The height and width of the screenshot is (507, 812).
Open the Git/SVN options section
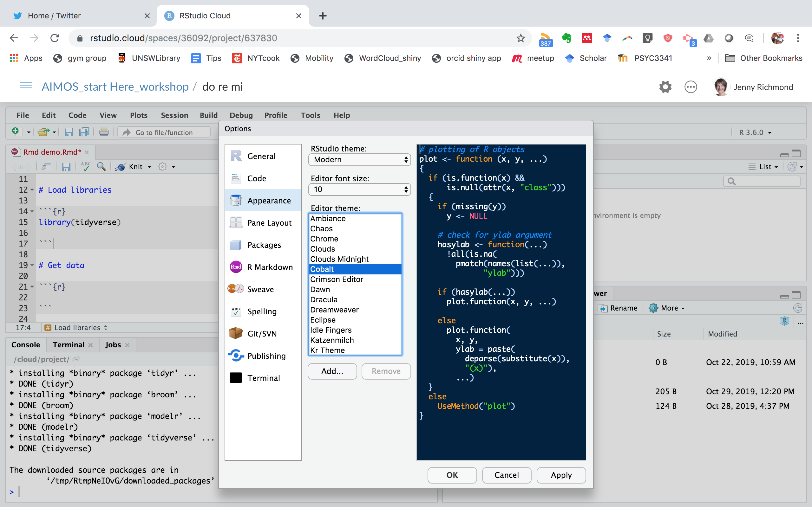[262, 334]
